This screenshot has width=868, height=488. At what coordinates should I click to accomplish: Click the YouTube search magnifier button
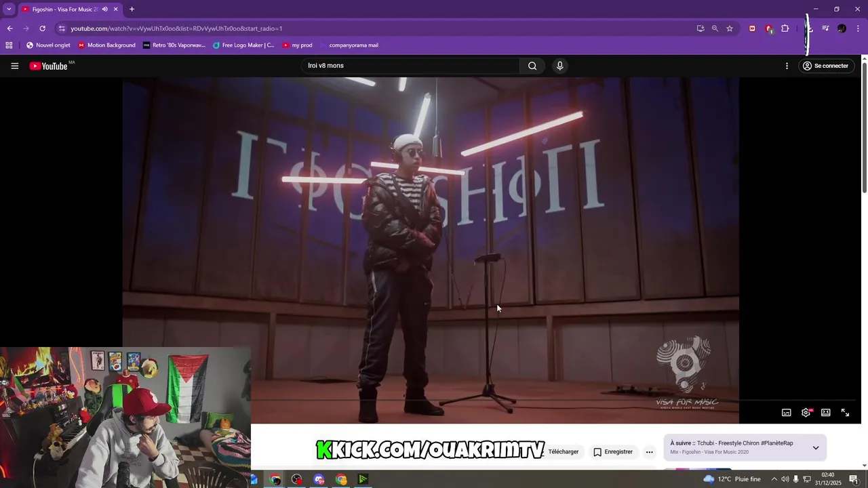pos(532,66)
